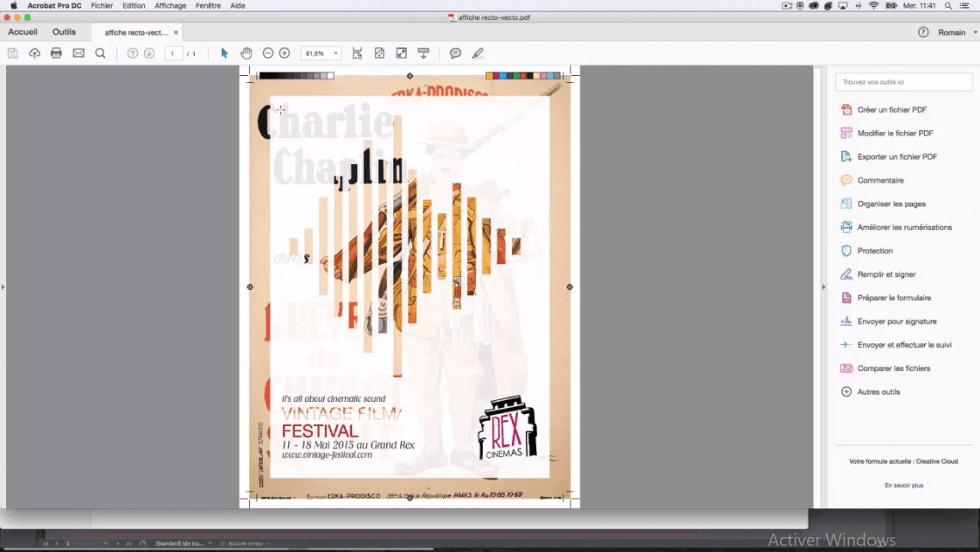Image resolution: width=980 pixels, height=552 pixels.
Task: Open the zoom level 61,6% dropdown
Action: (321, 52)
